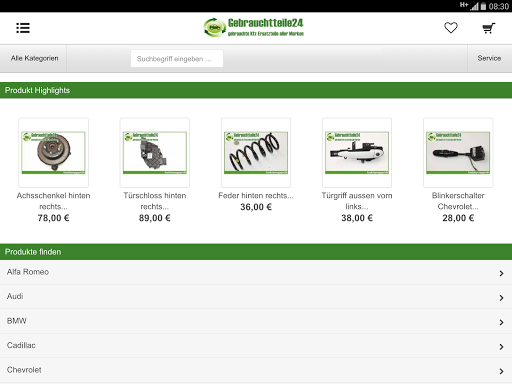Screen dimensions: 512x384
Task: Open the Service menu
Action: point(489,58)
